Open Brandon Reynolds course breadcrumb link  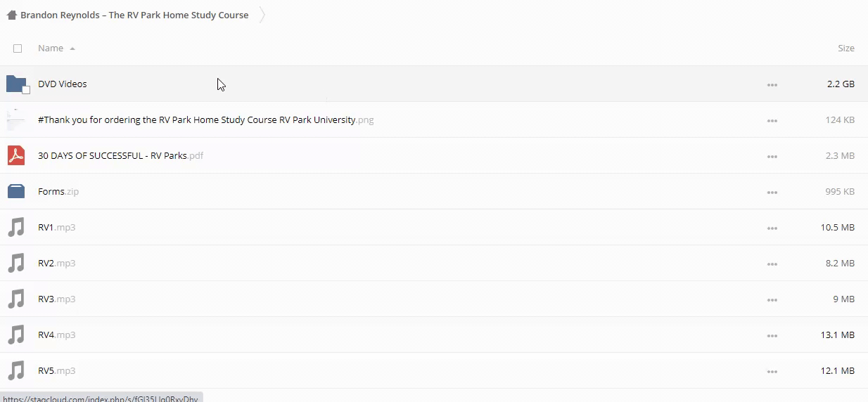134,15
